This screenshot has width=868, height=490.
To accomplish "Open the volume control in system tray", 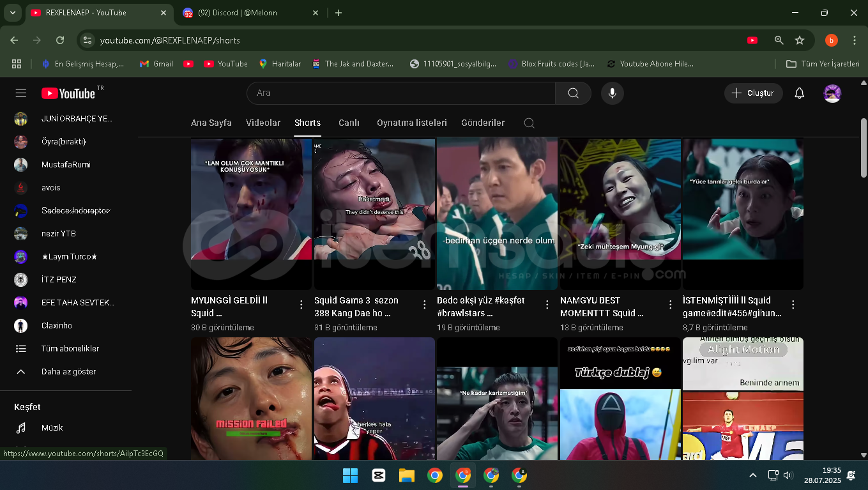I will pos(788,475).
